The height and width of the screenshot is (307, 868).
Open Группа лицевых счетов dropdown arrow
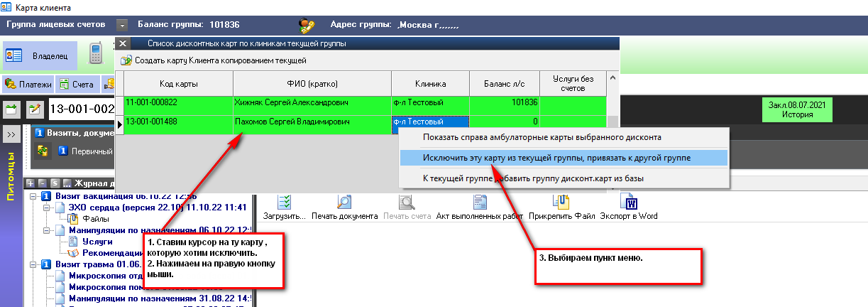[122, 25]
